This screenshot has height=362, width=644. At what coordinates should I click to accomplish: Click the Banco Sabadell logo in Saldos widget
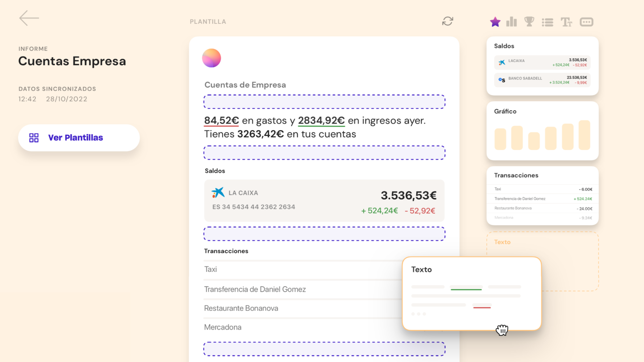pyautogui.click(x=502, y=80)
